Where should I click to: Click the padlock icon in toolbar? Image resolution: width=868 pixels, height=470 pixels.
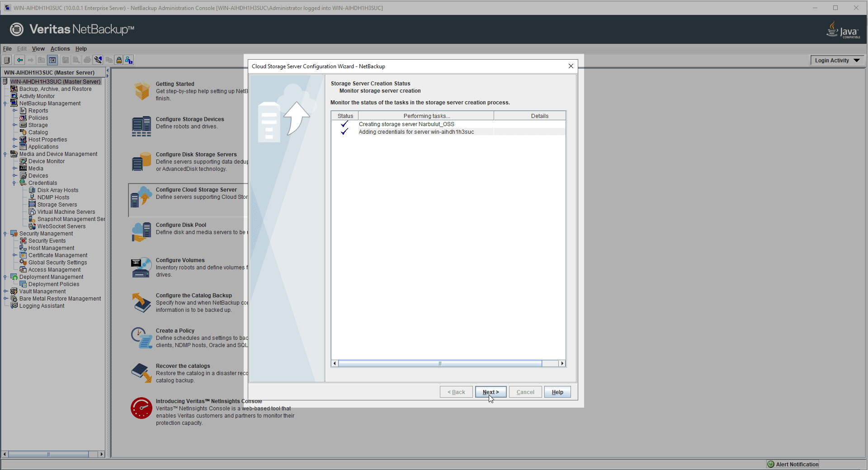[119, 60]
